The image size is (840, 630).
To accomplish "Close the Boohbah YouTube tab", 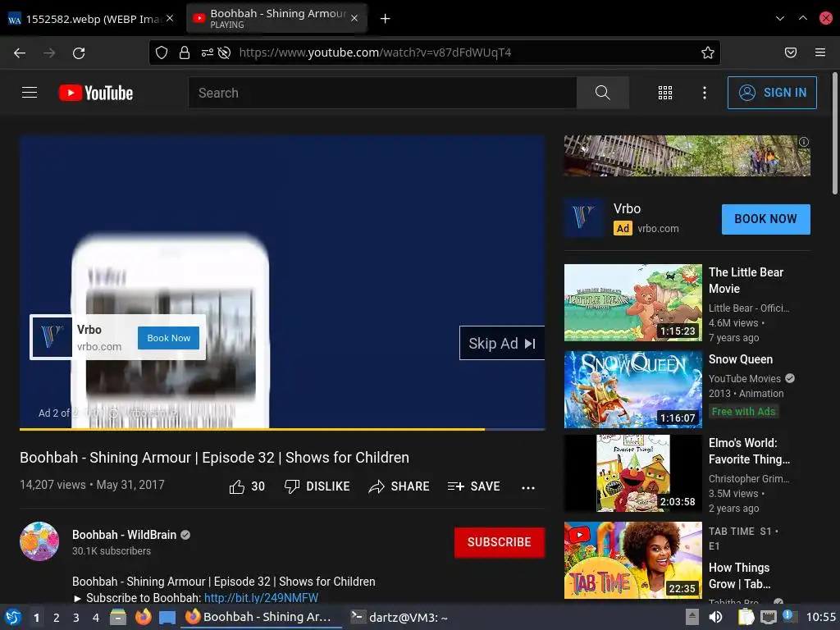I will pos(354,18).
